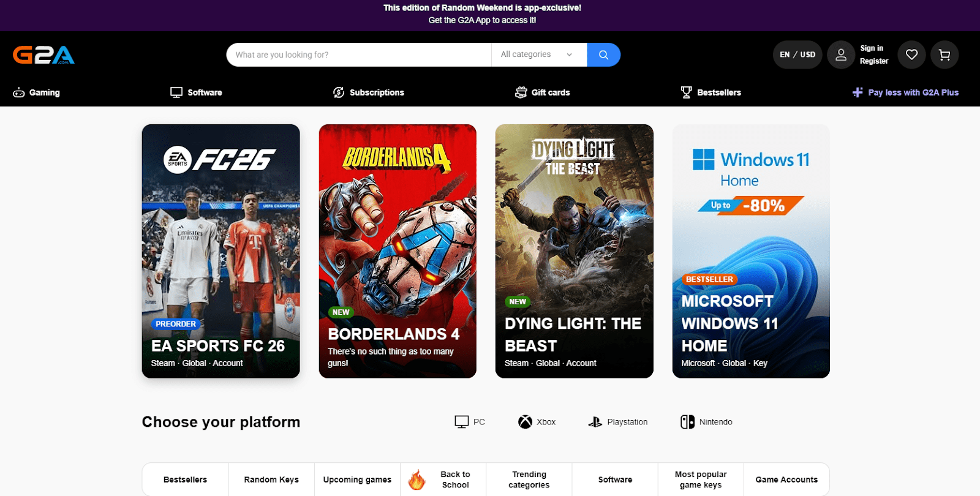Click Pay less with G2A Plus
The height and width of the screenshot is (496, 980).
906,92
